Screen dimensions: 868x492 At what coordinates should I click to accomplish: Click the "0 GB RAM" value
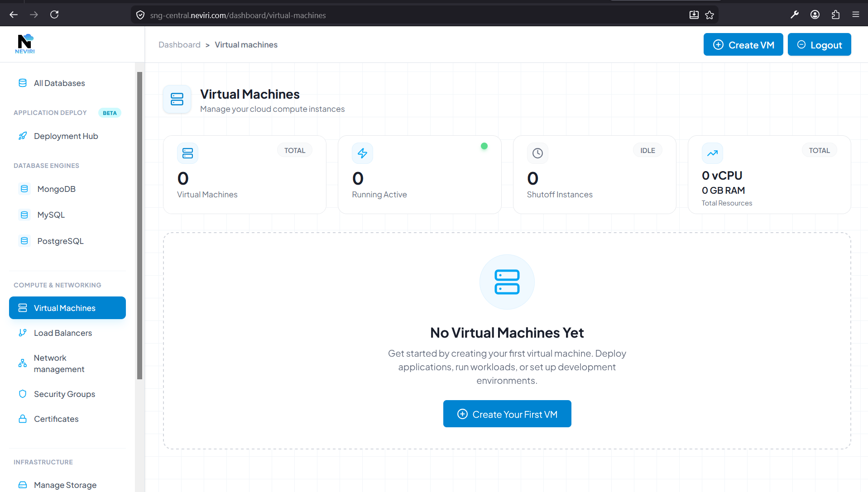[x=723, y=191]
